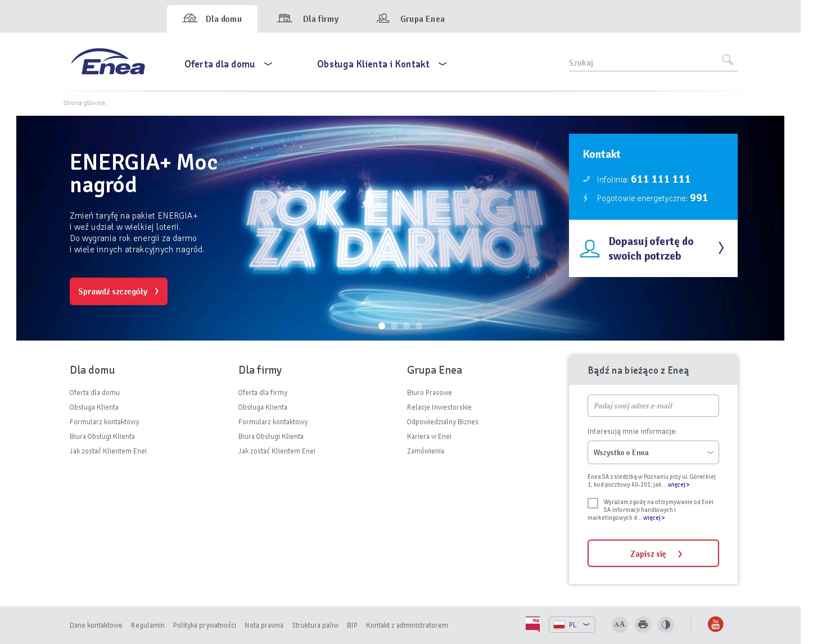Check the marketing consent checkbox
The width and height of the screenshot is (822, 644).
pos(593,503)
